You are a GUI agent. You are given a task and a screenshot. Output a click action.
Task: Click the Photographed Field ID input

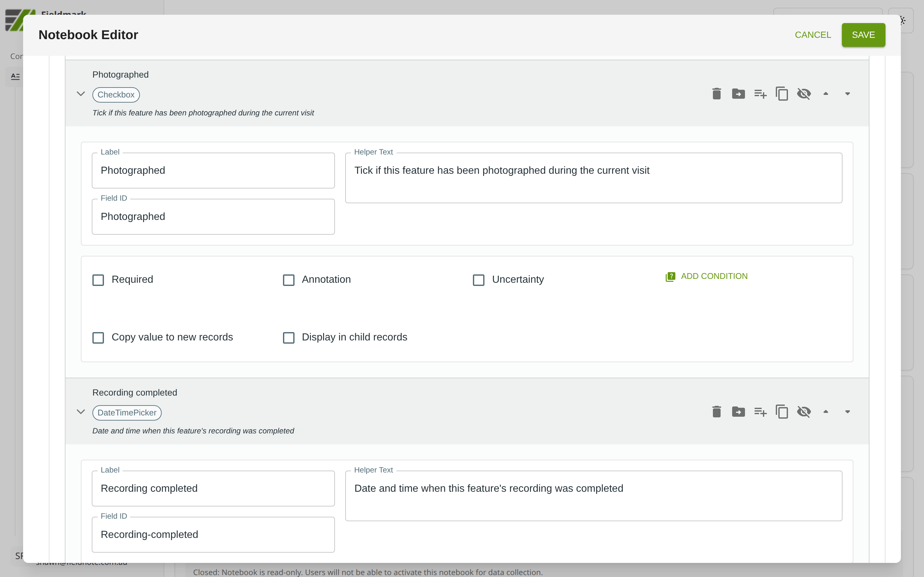(x=213, y=217)
